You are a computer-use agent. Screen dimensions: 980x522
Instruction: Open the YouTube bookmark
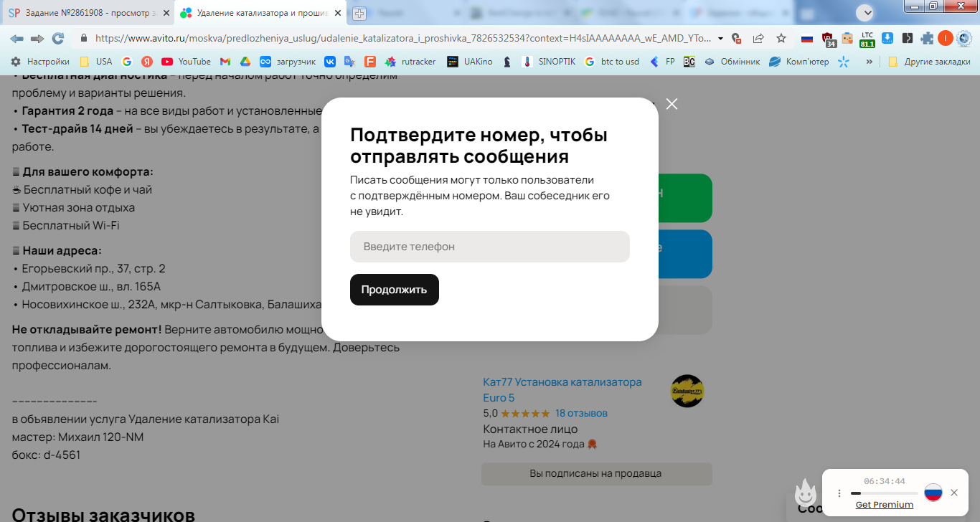coord(187,62)
